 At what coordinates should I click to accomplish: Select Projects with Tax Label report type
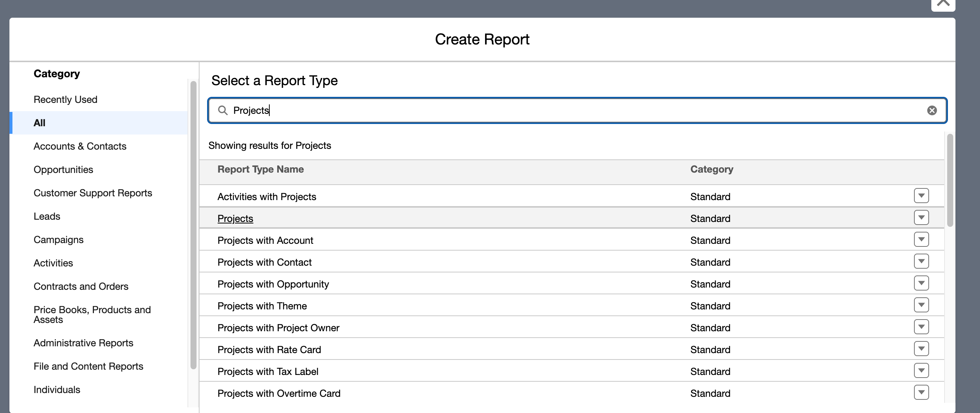(268, 372)
